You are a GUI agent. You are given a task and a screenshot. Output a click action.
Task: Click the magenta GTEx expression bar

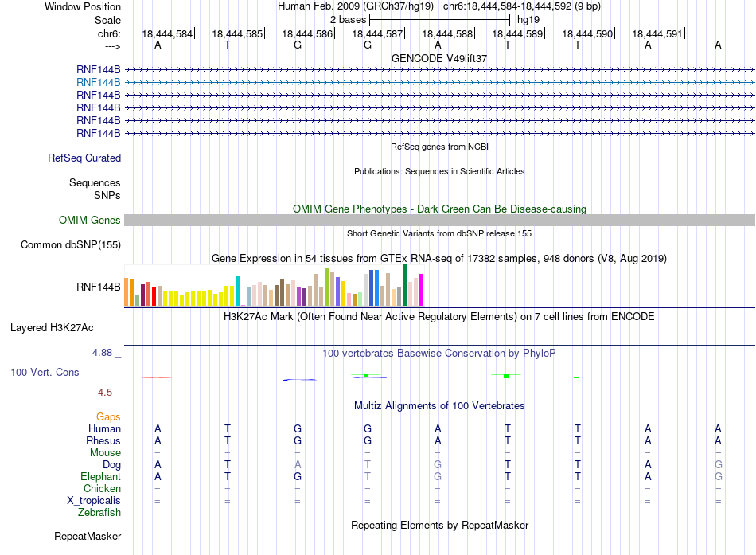click(422, 290)
